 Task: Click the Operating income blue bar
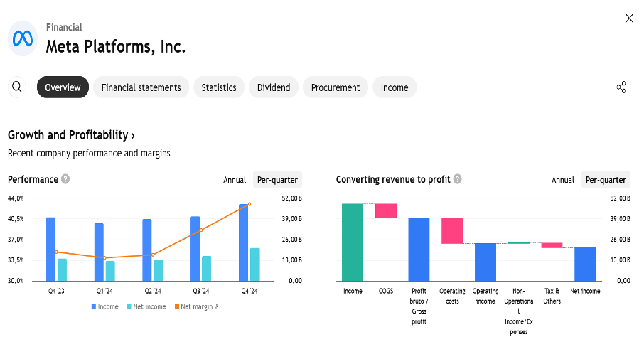(x=485, y=262)
